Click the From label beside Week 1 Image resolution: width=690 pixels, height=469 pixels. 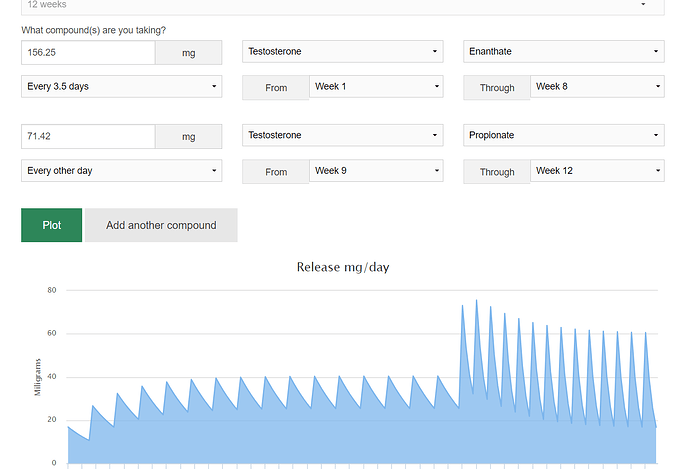(x=276, y=88)
